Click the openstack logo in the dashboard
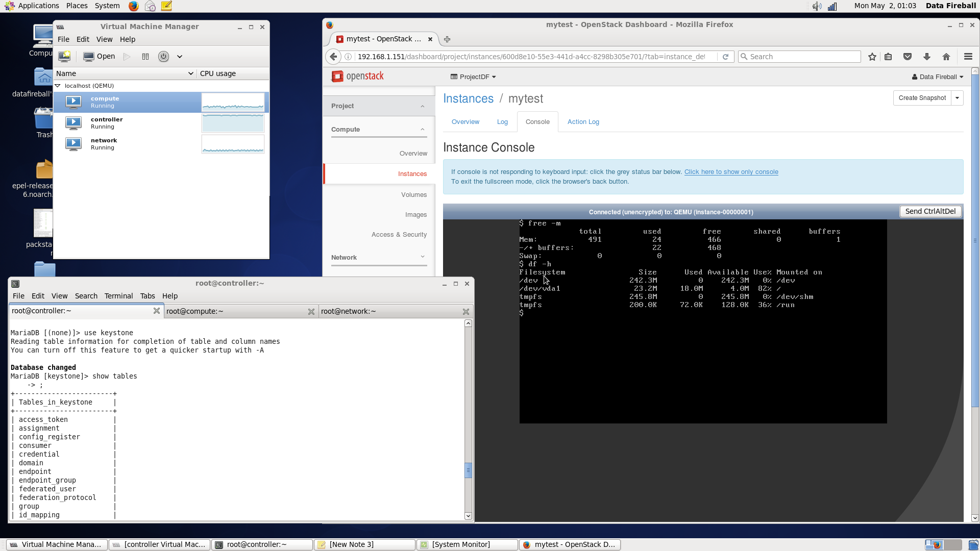Image resolution: width=980 pixels, height=551 pixels. [357, 76]
